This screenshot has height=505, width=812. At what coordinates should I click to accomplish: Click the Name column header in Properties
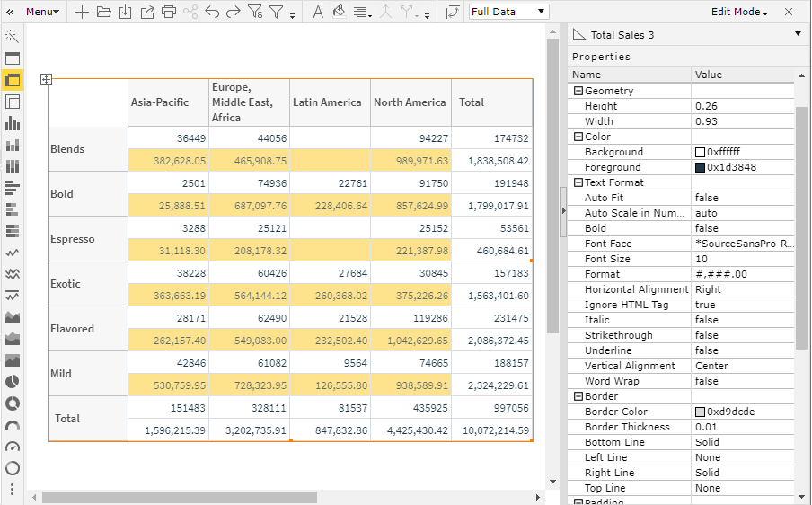[629, 75]
